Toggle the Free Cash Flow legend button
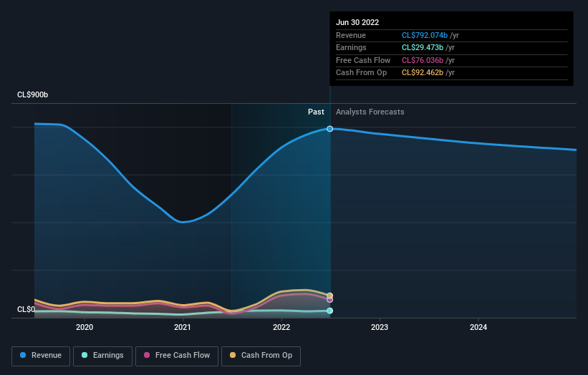 point(177,356)
